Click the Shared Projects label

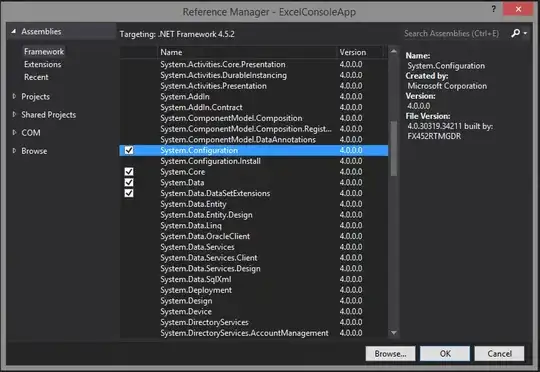point(49,115)
